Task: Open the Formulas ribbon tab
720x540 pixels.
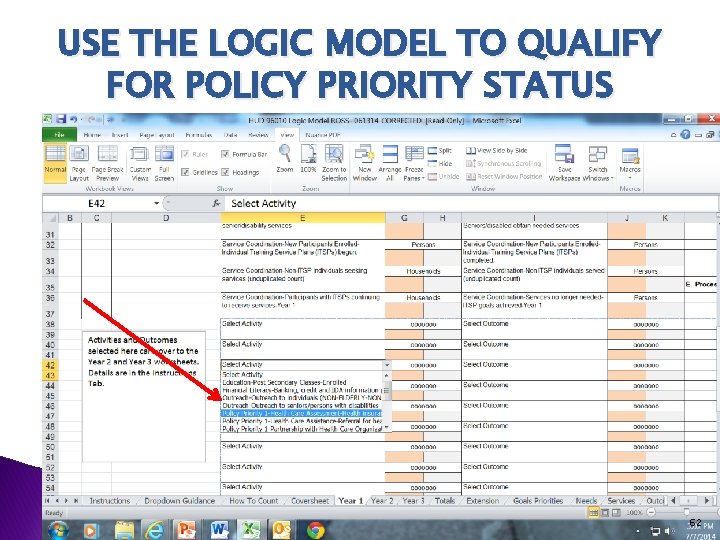Action: coord(199,135)
